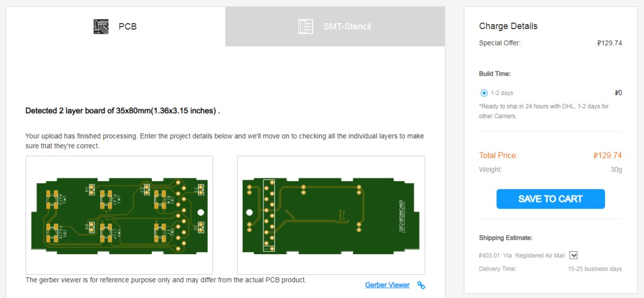Select the 1-2 days build time radio

pos(484,93)
